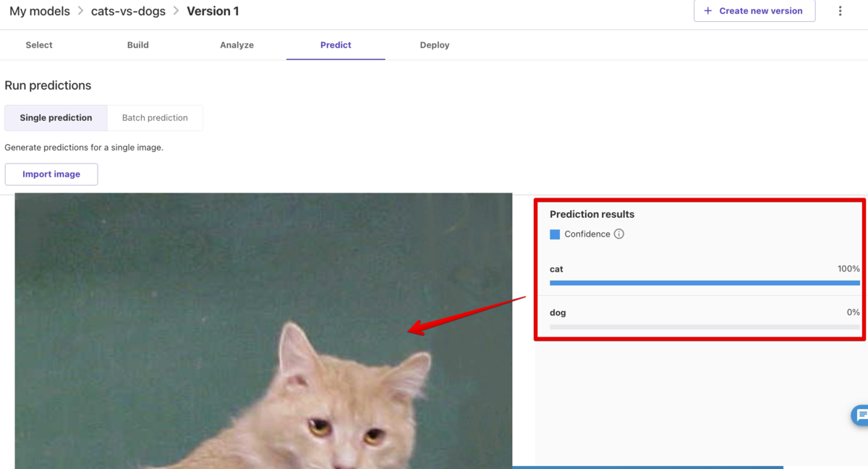The width and height of the screenshot is (868, 469).
Task: Choose the Single prediction option
Action: 56,117
